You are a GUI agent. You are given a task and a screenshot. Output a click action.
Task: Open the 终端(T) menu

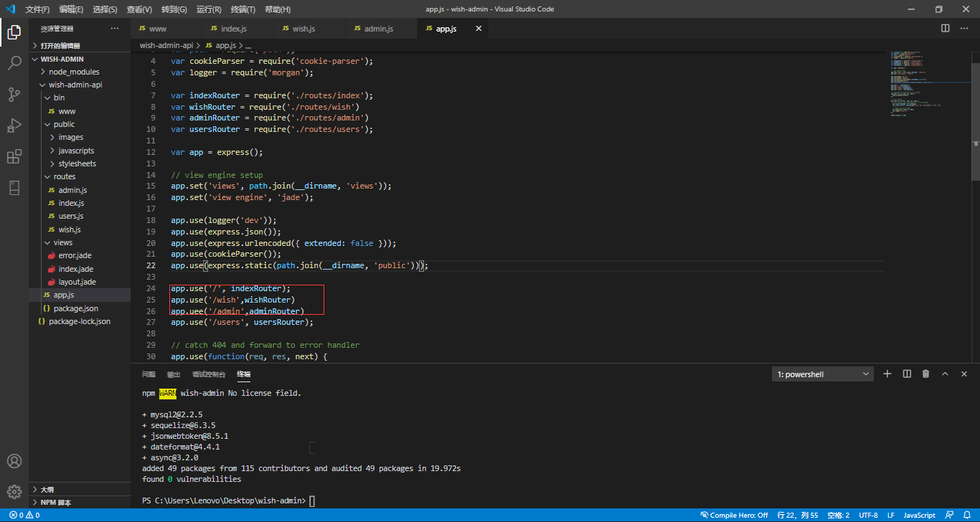[242, 9]
